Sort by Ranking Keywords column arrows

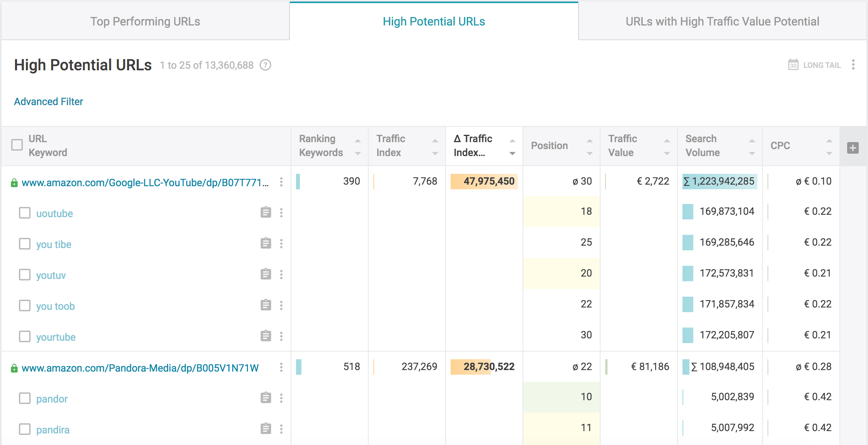click(358, 147)
